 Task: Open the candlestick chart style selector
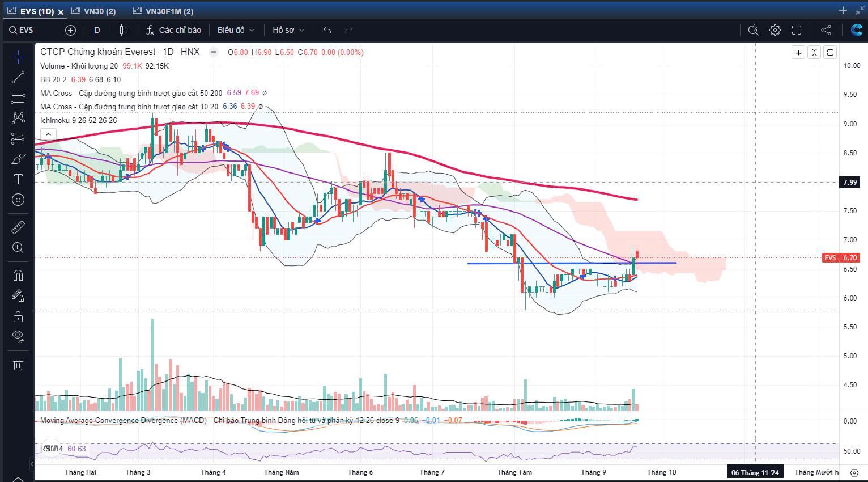(124, 30)
